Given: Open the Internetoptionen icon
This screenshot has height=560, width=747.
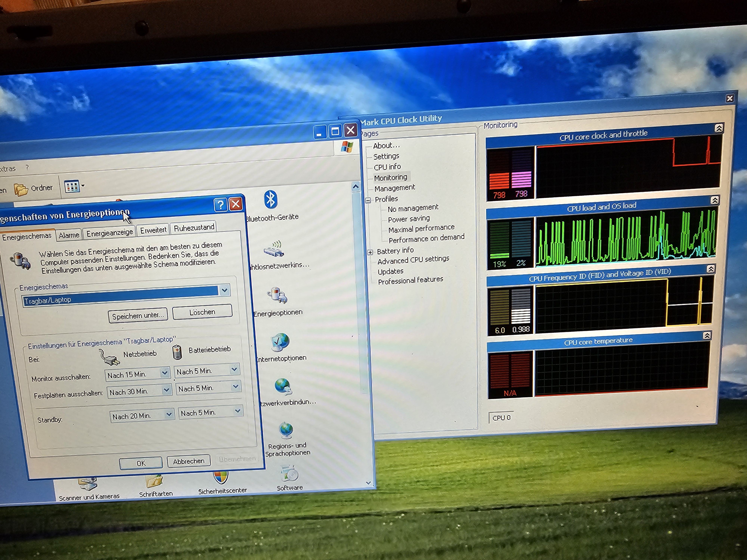Looking at the screenshot, I should [280, 343].
